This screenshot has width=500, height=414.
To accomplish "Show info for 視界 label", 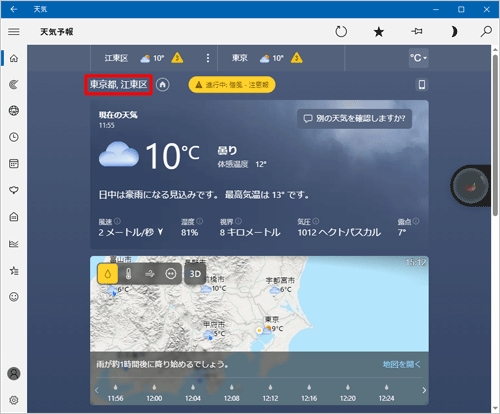I will point(238,221).
